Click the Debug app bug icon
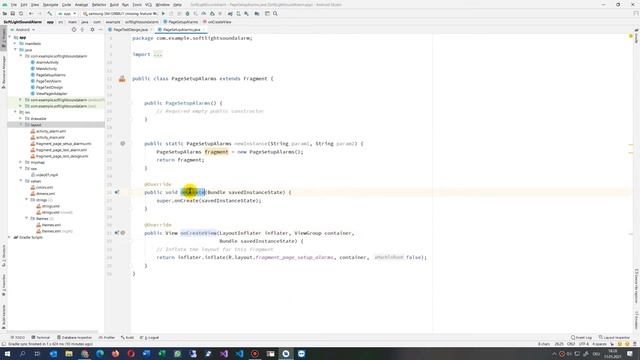The image size is (640, 360). (187, 13)
